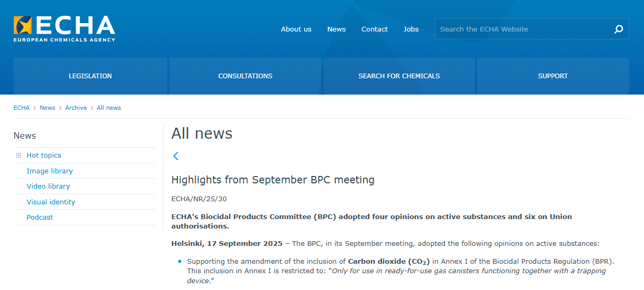Image resolution: width=644 pixels, height=290 pixels.
Task: Select Visual identity in sidebar
Action: 51,202
